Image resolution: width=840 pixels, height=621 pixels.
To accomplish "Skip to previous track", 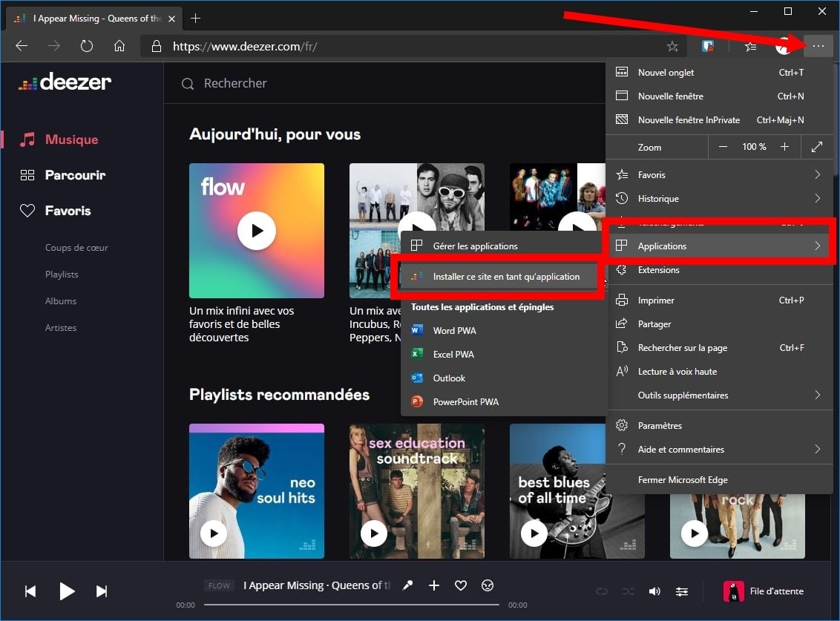I will click(x=30, y=591).
